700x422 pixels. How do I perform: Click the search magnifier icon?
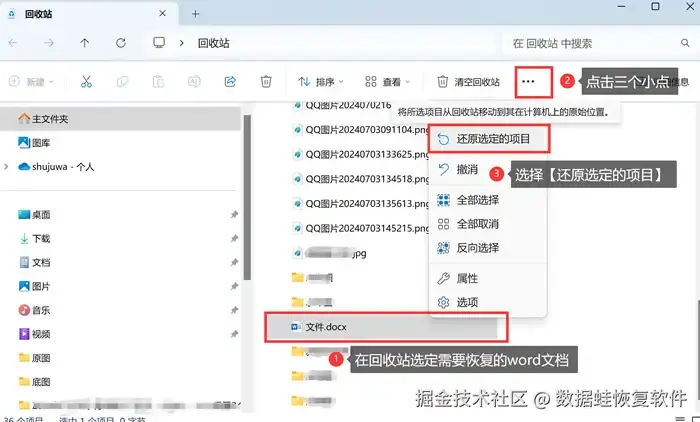(x=685, y=43)
